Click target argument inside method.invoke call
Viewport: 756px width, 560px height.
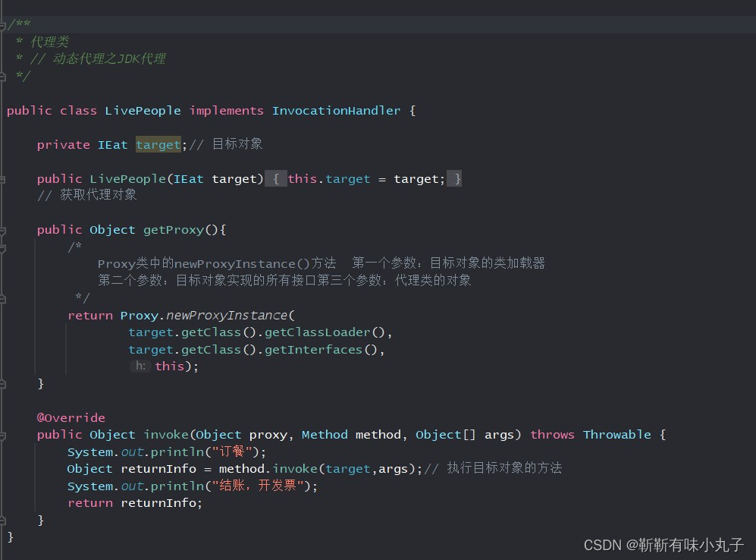[347, 469]
